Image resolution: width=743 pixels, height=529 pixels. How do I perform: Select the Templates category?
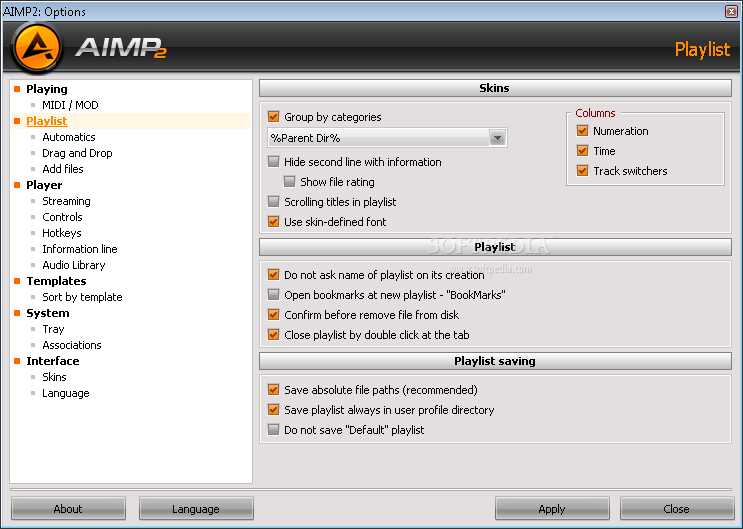pos(56,281)
